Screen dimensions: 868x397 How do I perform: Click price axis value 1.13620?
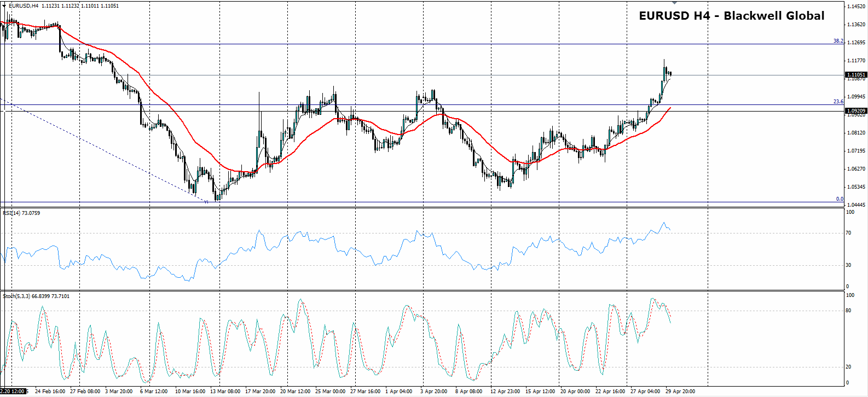tap(856, 25)
